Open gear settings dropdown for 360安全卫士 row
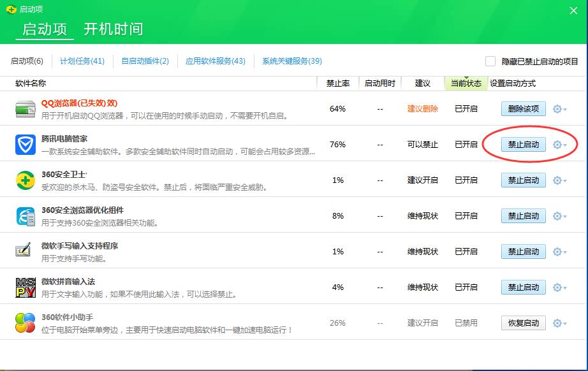Image resolution: width=588 pixels, height=371 pixels. click(559, 180)
